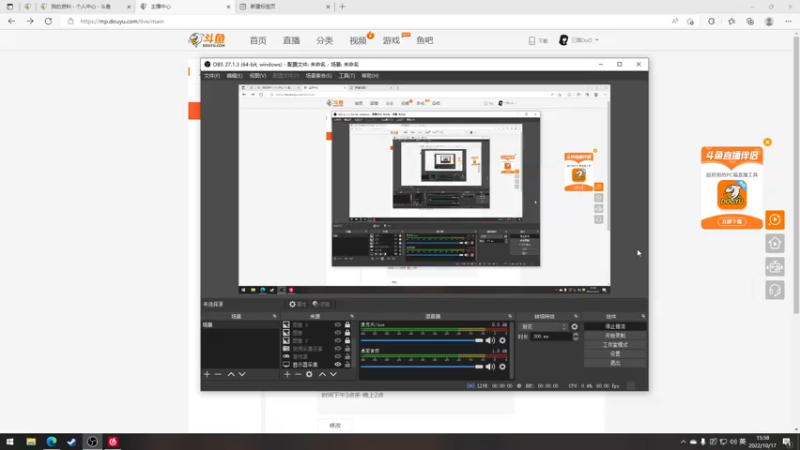Screen dimensions: 800x450
Task: Refresh the browser page
Action: coord(48,21)
